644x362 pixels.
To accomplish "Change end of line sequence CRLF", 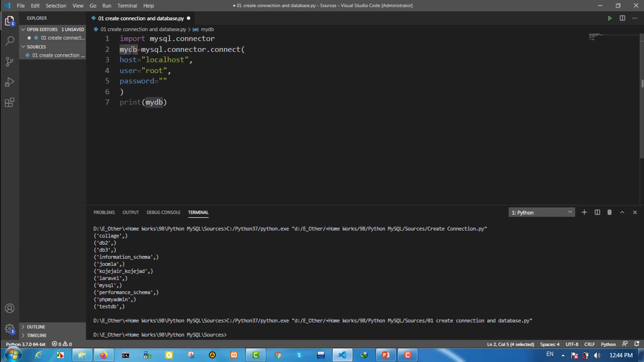I will (x=589, y=344).
